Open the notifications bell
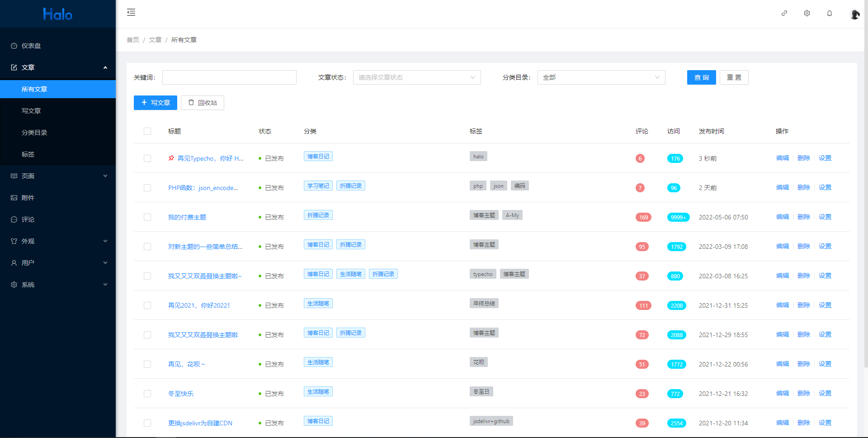 [830, 13]
